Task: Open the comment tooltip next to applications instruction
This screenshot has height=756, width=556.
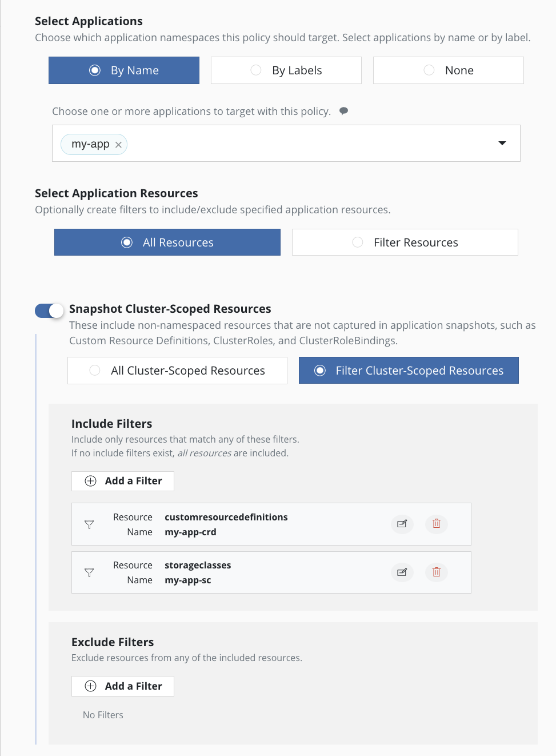Action: (x=343, y=111)
